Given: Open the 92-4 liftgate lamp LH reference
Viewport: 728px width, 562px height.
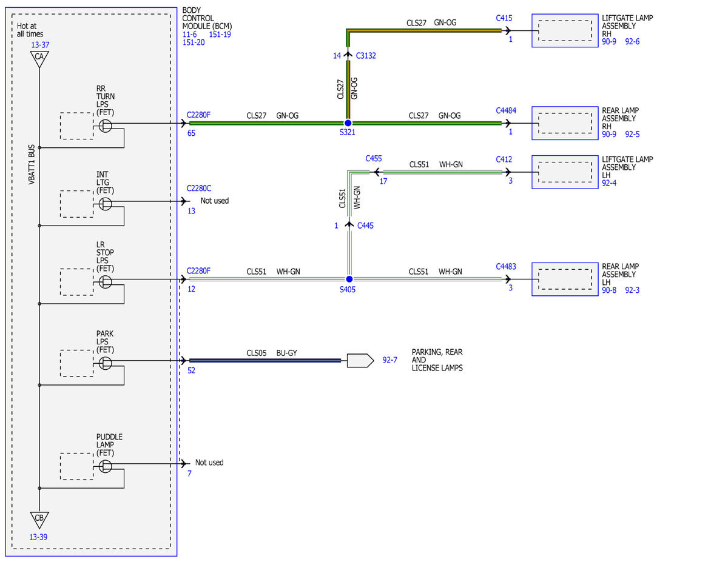Looking at the screenshot, I should (x=609, y=183).
